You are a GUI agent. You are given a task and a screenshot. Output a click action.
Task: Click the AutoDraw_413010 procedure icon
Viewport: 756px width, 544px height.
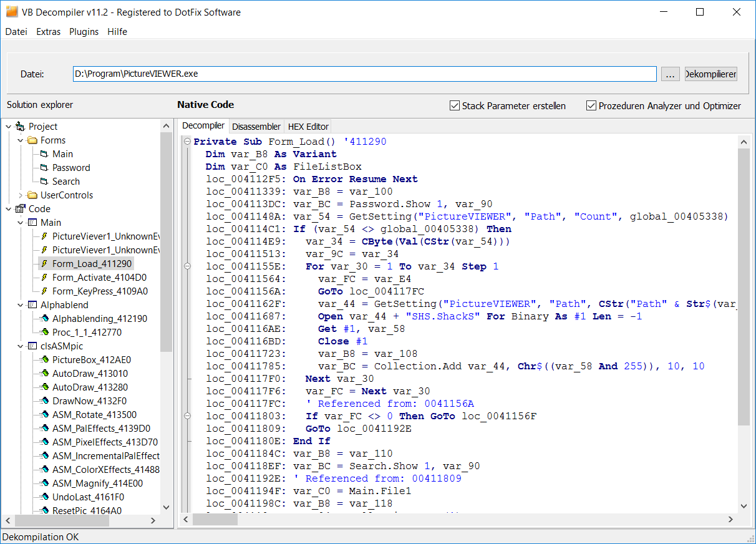coord(44,374)
